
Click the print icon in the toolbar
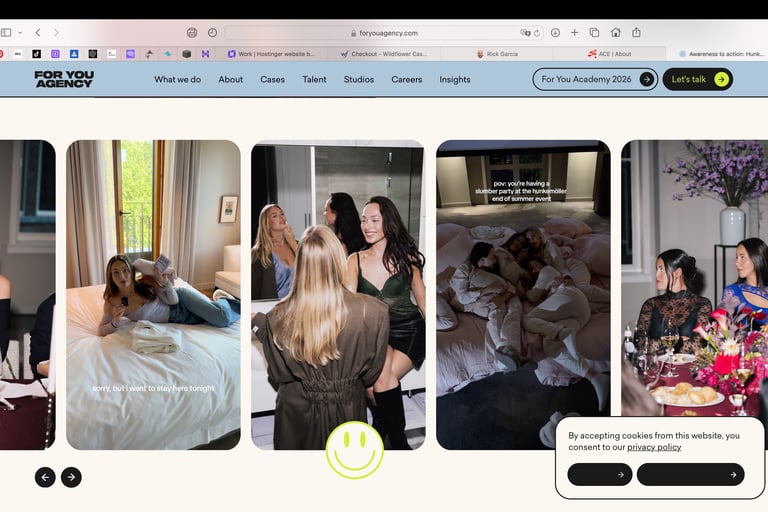click(x=192, y=33)
